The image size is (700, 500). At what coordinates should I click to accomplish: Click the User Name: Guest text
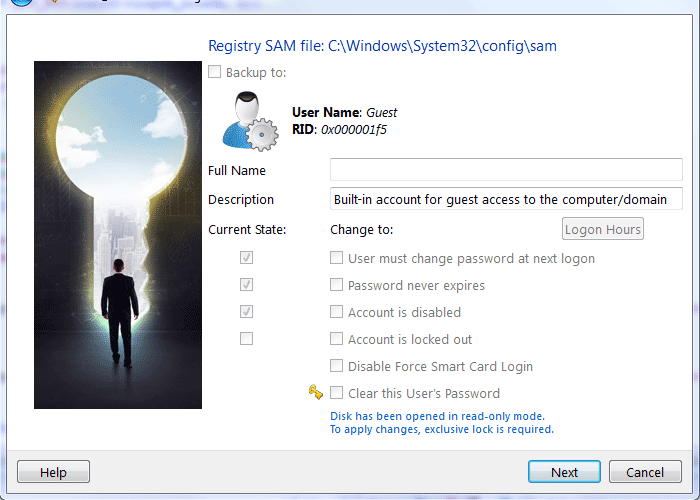click(x=344, y=112)
